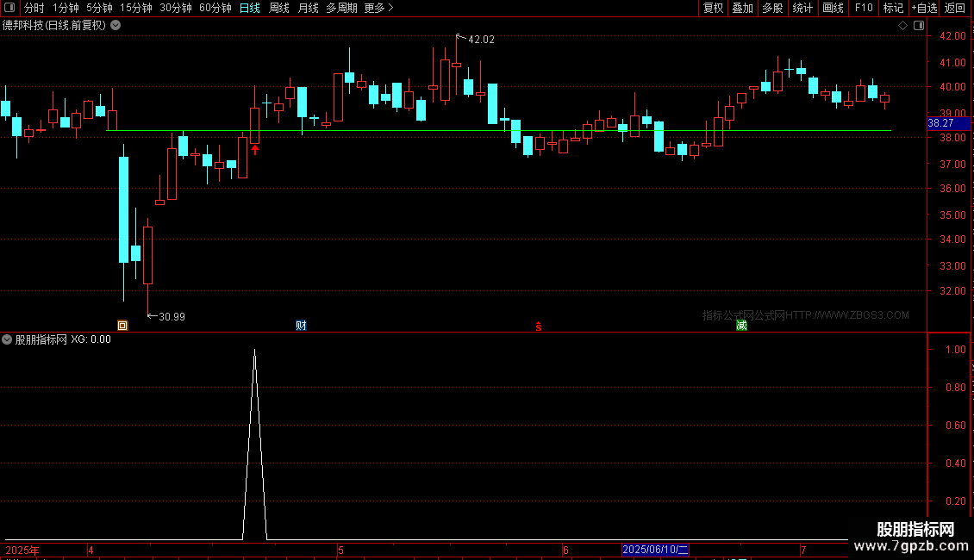The image size is (974, 560).
Task: Click month 5 on the time axis
Action: coord(341,550)
